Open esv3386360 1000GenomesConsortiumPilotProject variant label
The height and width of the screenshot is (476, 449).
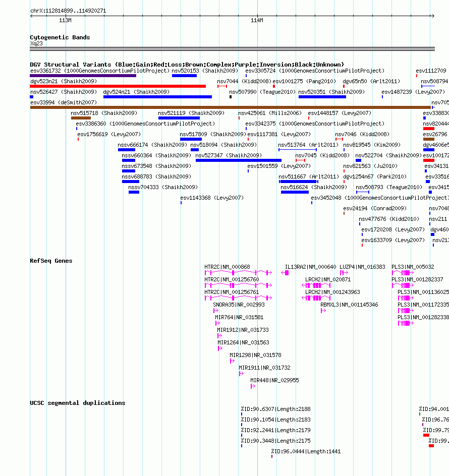(x=145, y=124)
